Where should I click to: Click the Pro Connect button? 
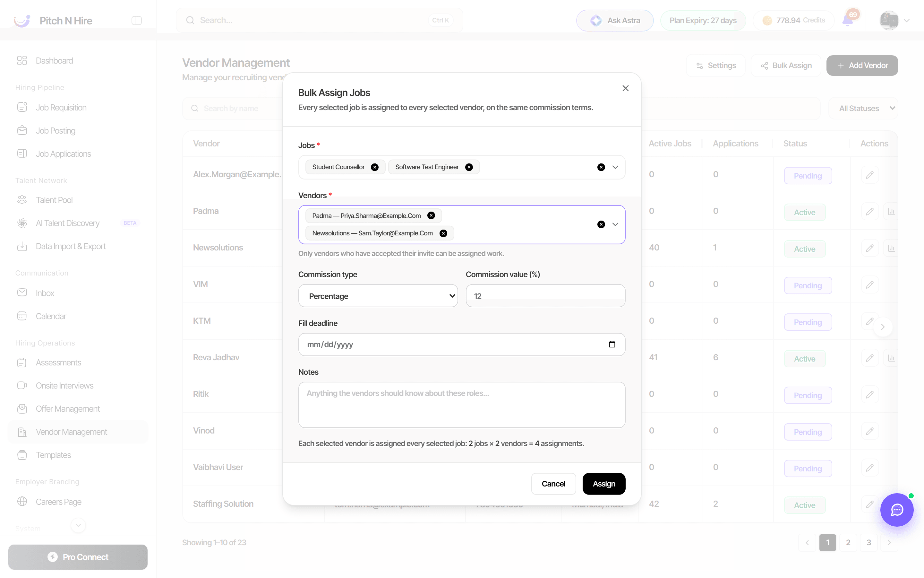coord(78,557)
